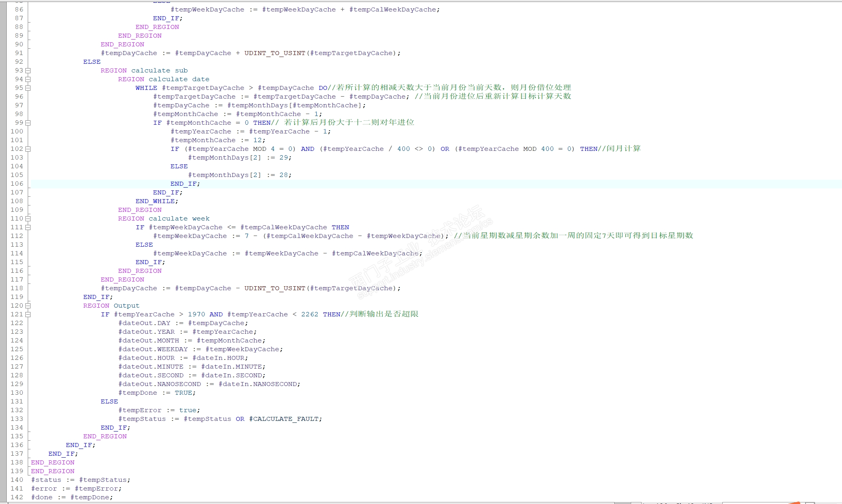The height and width of the screenshot is (504, 842).
Task: Fold the leap-year IF block at line 102
Action: [28, 149]
